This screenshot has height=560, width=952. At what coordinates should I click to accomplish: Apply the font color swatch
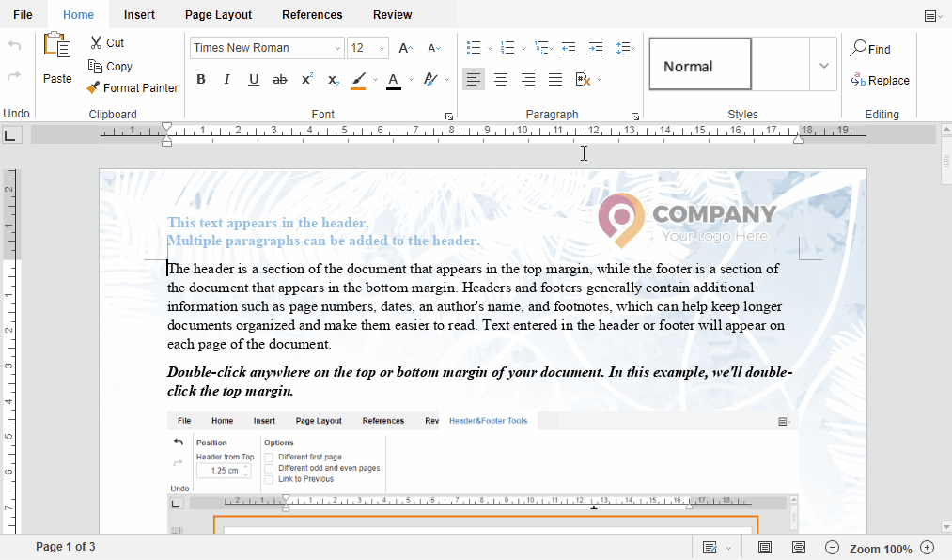[393, 80]
